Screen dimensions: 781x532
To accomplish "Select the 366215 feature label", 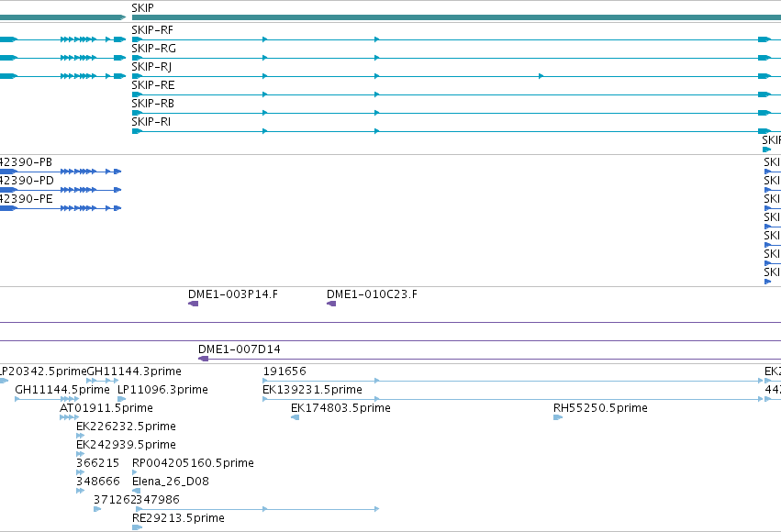I will [x=97, y=463].
